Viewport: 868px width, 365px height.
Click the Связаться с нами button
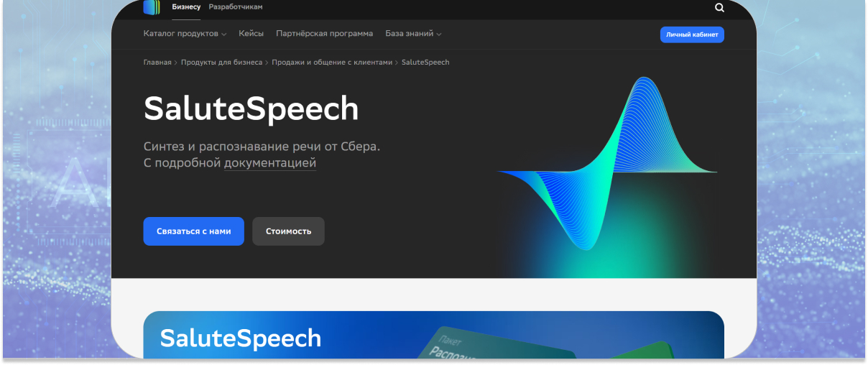click(x=194, y=231)
